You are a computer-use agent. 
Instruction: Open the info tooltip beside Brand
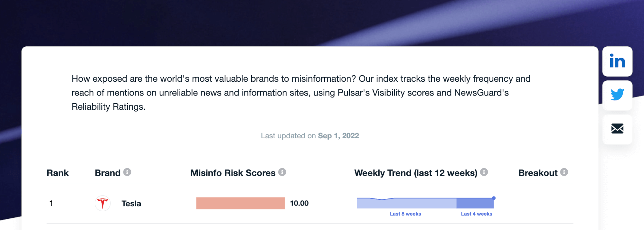pos(127,172)
